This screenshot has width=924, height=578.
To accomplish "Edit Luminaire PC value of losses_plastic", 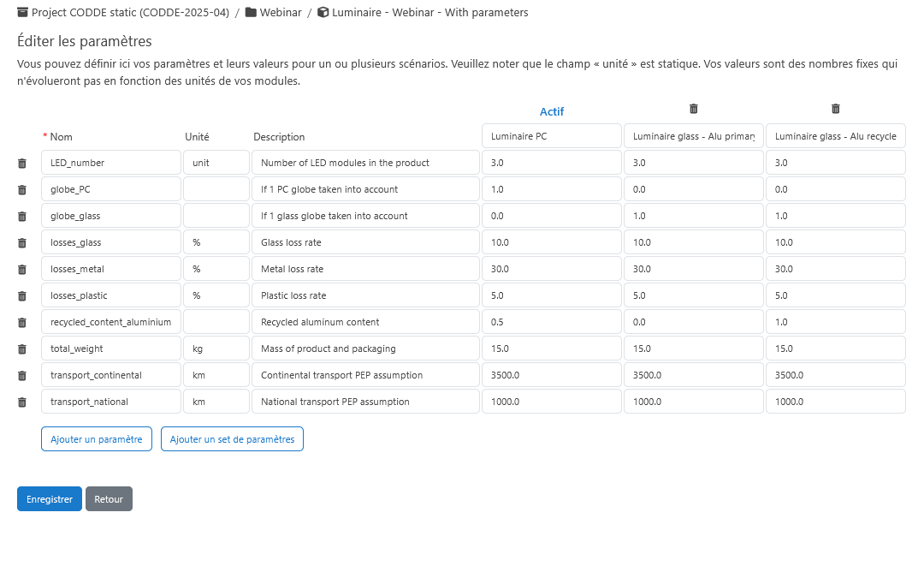I will point(552,295).
